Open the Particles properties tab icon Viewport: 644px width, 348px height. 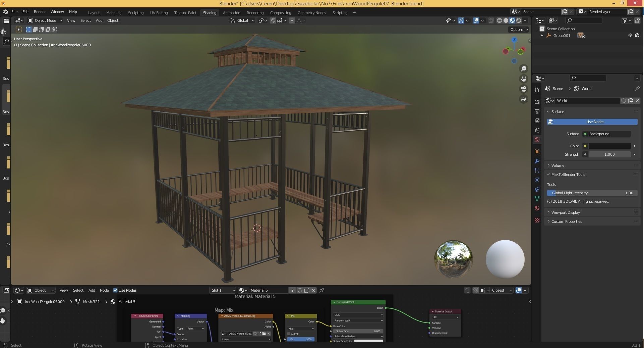coord(537,170)
